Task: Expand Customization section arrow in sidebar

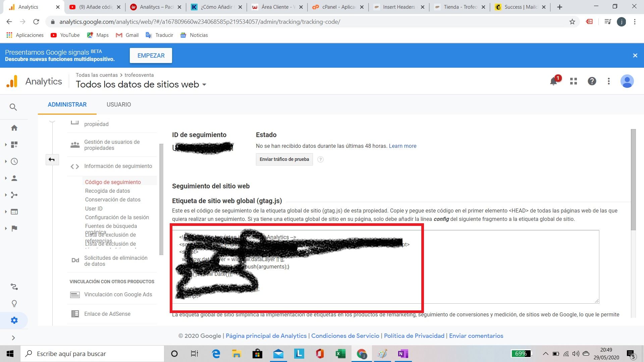Action: coord(6,145)
